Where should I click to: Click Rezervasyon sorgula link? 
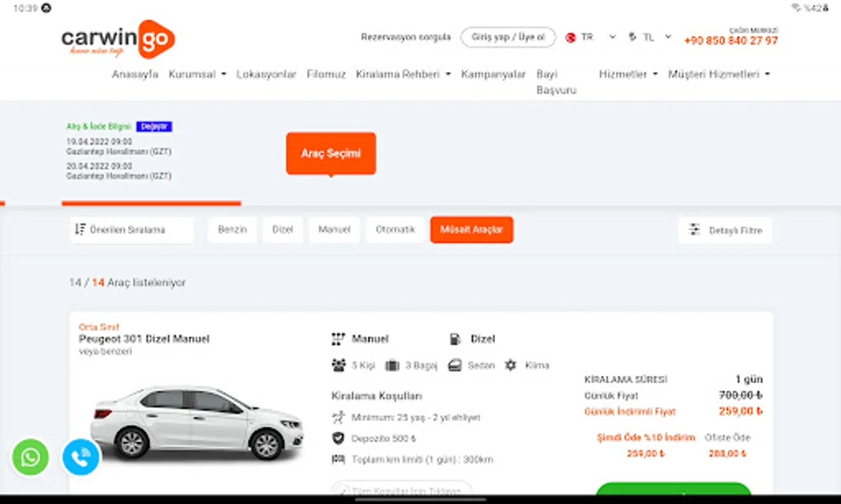click(406, 37)
